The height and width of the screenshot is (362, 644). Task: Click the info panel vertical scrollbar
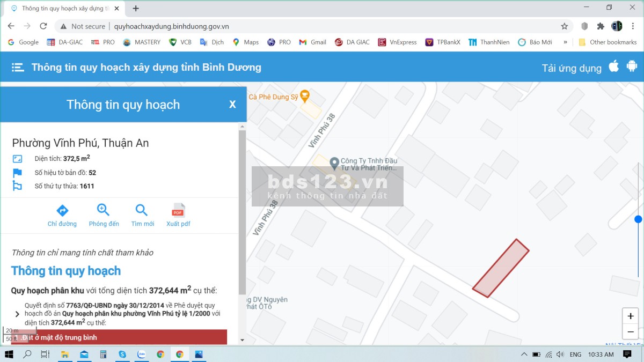(x=242, y=212)
